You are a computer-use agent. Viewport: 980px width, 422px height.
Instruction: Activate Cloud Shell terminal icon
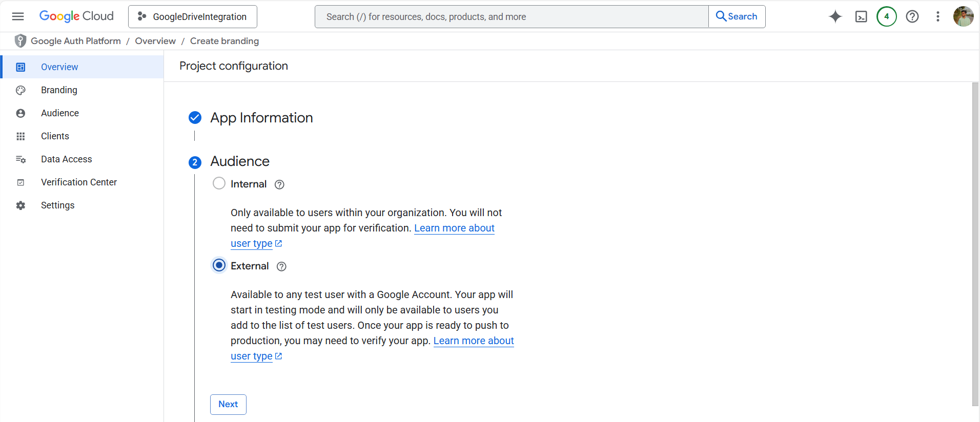pyautogui.click(x=861, y=17)
